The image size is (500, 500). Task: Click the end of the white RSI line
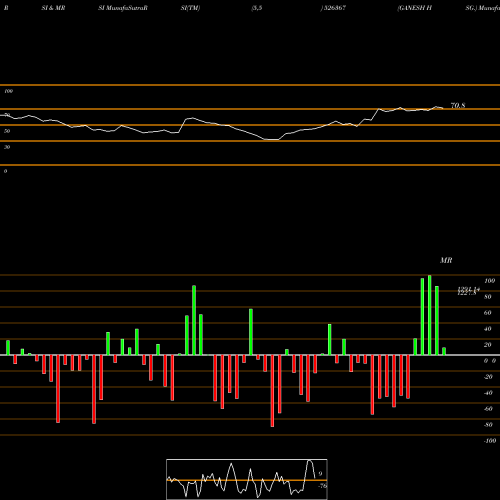443,108
